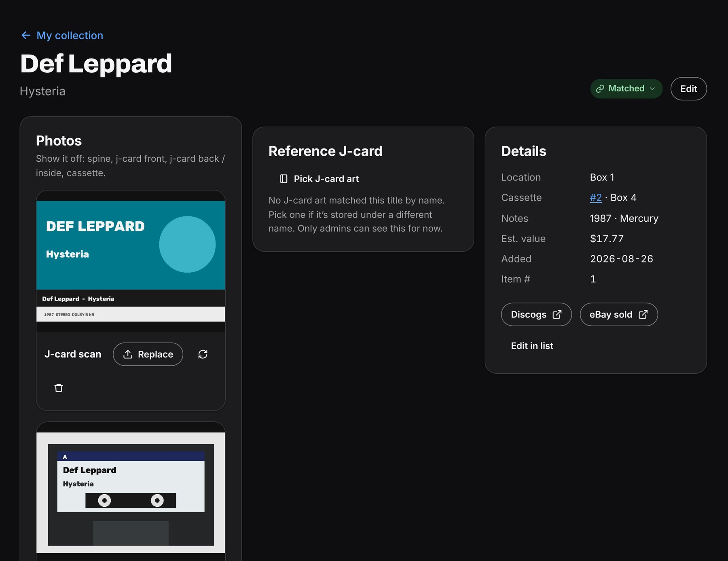The image size is (728, 561).
Task: Click the Item # value 1
Action: (593, 279)
